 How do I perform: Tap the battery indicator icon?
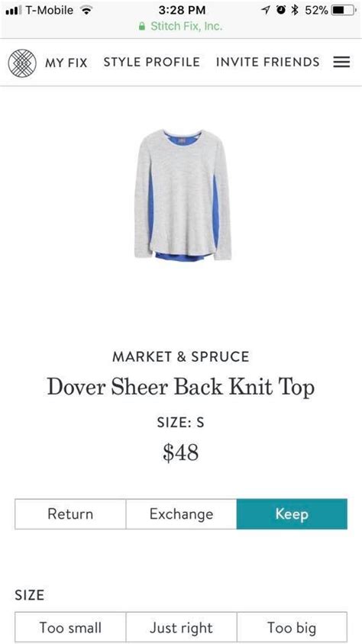pos(344,10)
